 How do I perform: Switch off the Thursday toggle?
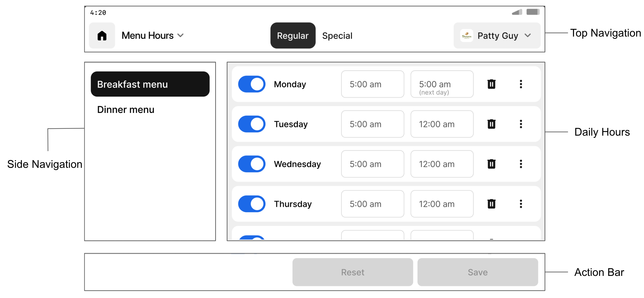click(x=252, y=204)
